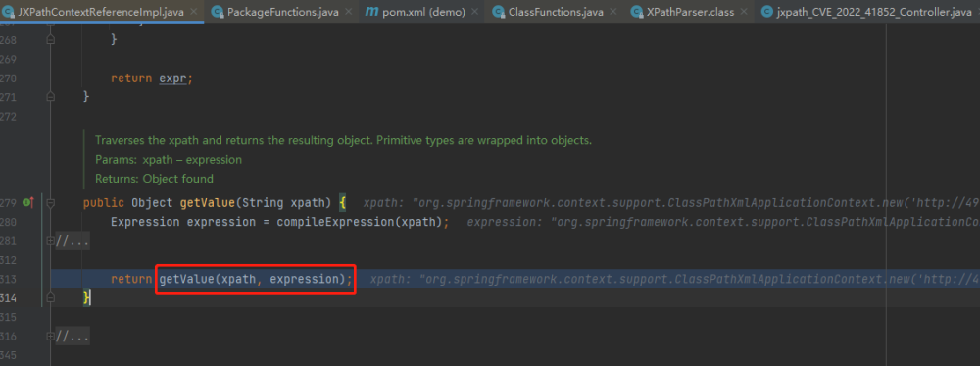This screenshot has height=366, width=980.
Task: Click line number 270 in the gutter
Action: point(9,78)
